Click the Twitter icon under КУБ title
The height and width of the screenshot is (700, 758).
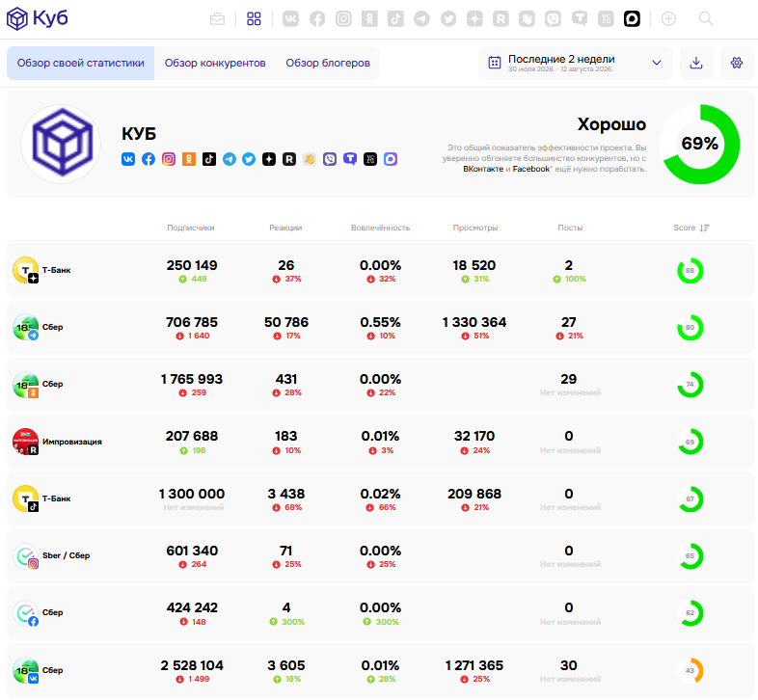click(x=249, y=159)
